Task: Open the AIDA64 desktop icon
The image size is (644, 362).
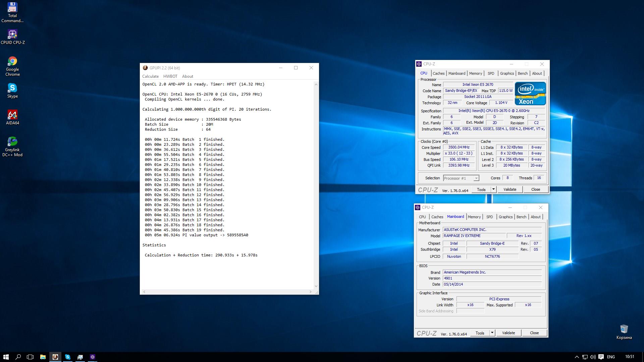Action: [x=12, y=117]
